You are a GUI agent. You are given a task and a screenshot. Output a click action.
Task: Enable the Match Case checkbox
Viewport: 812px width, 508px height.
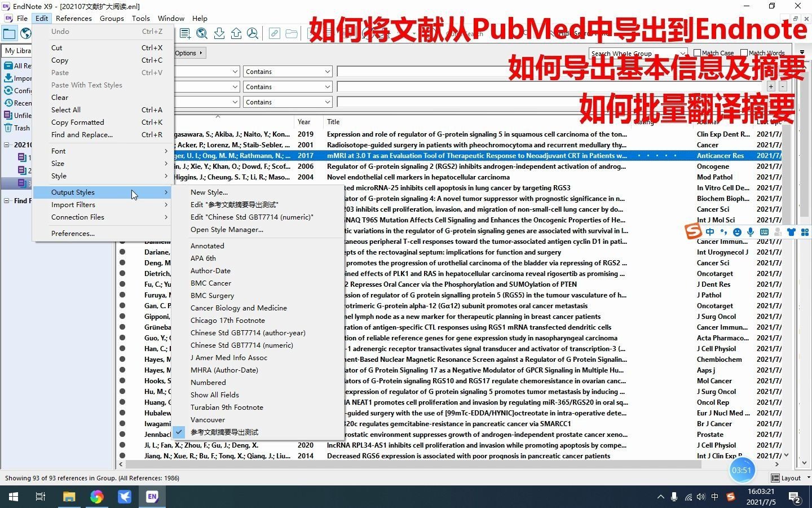coord(697,53)
